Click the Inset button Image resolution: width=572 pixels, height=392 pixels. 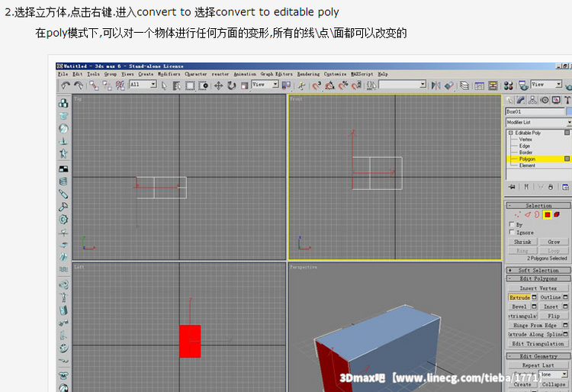click(551, 307)
